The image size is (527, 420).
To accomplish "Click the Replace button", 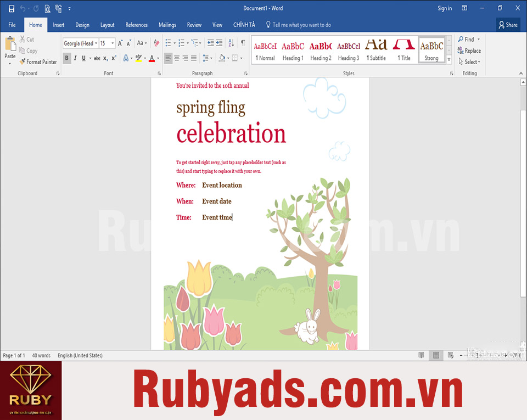I will point(469,51).
